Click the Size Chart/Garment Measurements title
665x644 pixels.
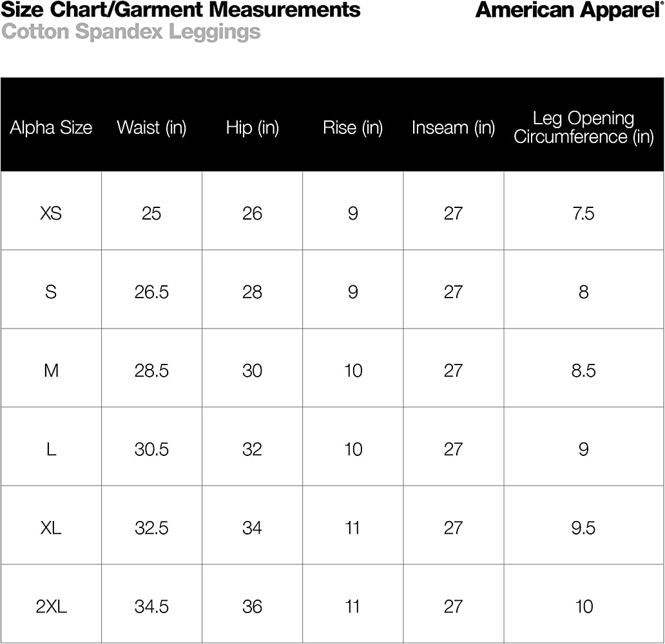click(x=180, y=10)
